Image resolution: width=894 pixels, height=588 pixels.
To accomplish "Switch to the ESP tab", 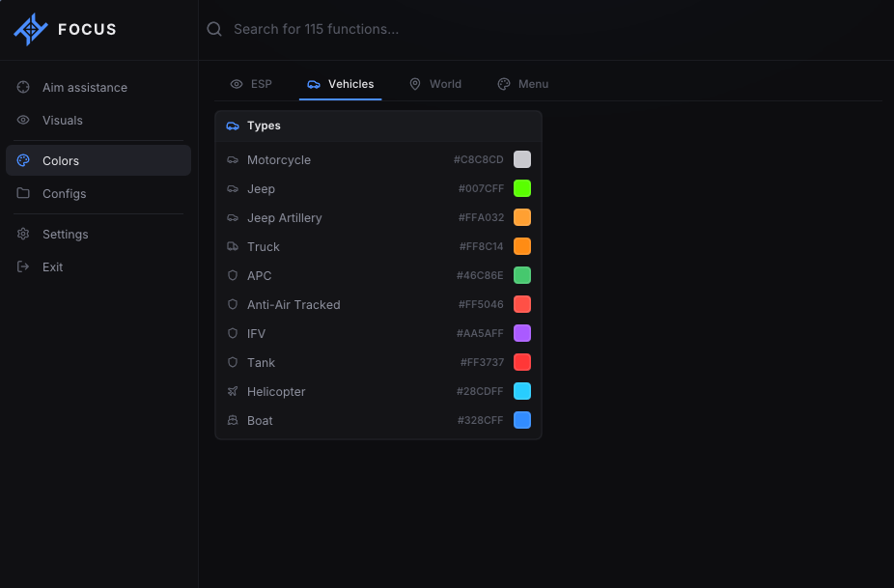I will [x=251, y=84].
